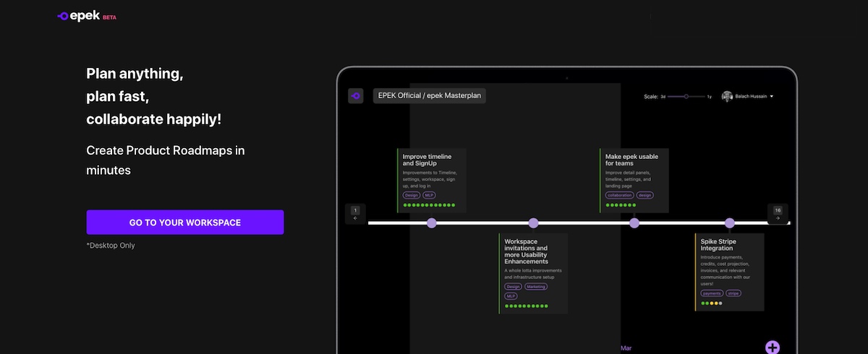Click the Marketing tag on Workspace invitations card
The width and height of the screenshot is (868, 354).
(x=536, y=287)
